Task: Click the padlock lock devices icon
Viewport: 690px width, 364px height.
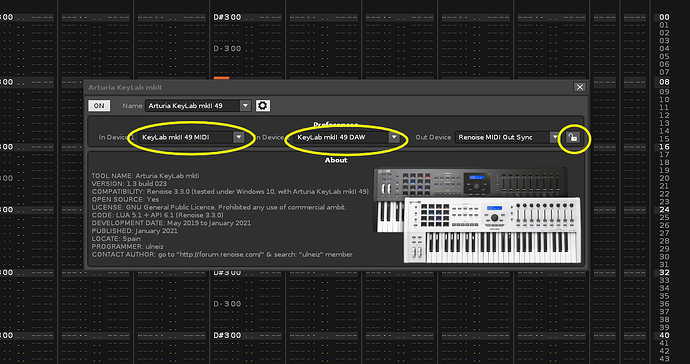Action: point(573,137)
